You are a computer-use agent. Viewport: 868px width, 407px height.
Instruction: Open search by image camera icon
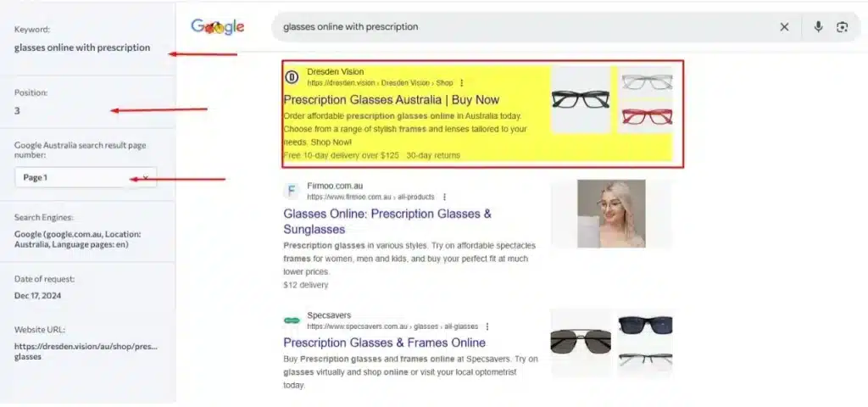click(842, 27)
